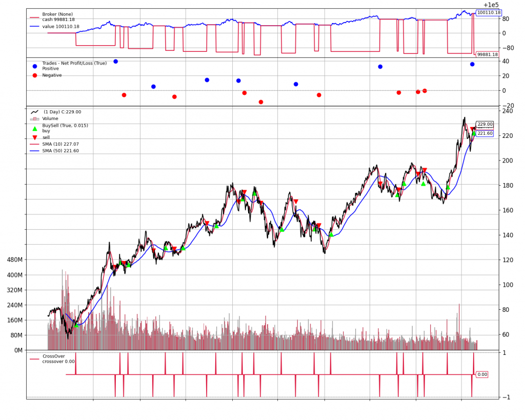Click the first green buy triangle near price 65
Screen dimensions: 525x420
[76, 325]
